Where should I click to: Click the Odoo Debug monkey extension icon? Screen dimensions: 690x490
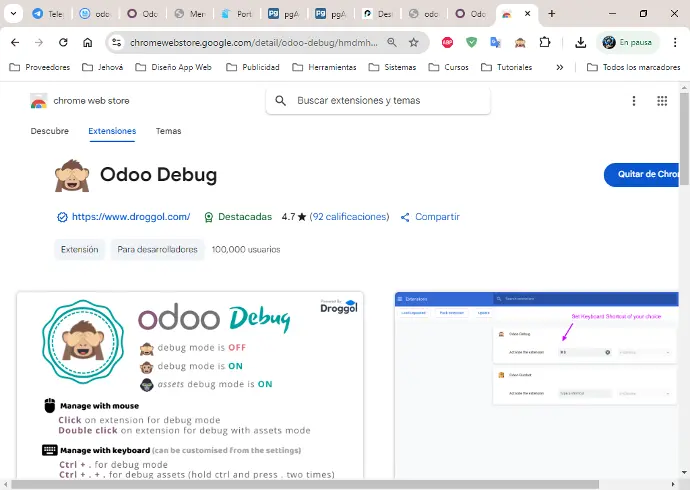tap(520, 42)
